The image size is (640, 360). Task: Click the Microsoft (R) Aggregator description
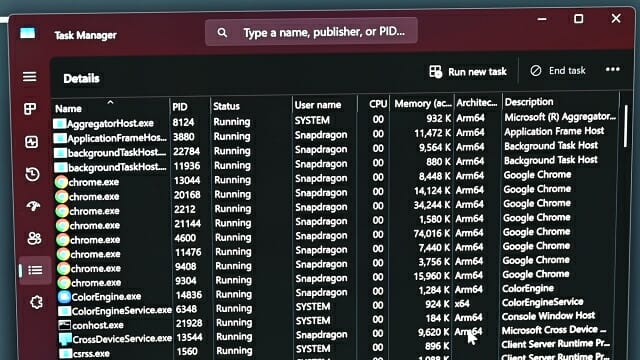tap(560, 117)
